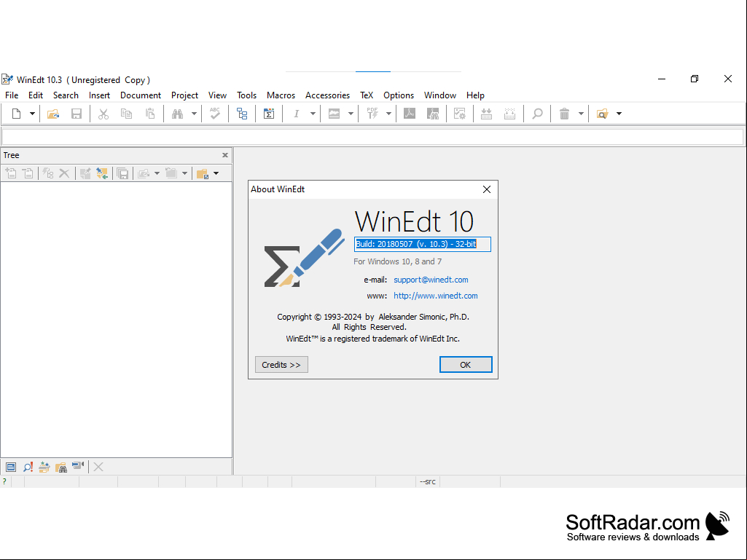Click the New Document icon
747x560 pixels.
(16, 114)
